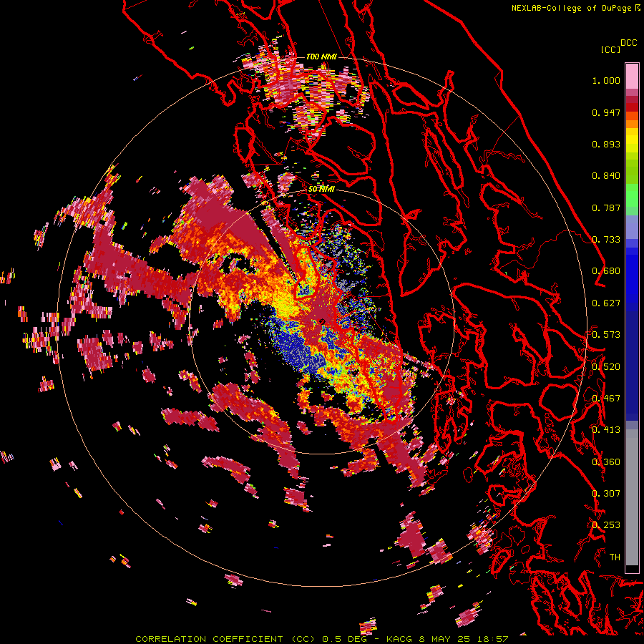Click the 0.253 colorbar value
644x644 pixels.
pos(606,525)
